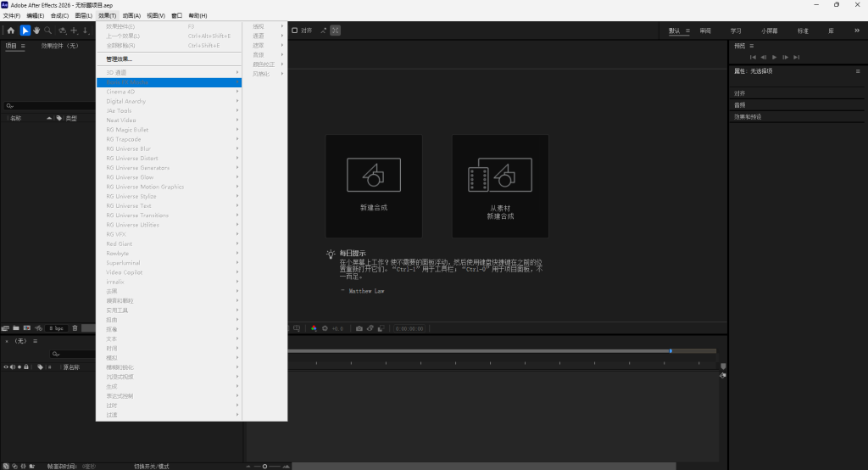Screen dimensions: 868x470
Task: Open the 效果和预设 panel
Action: 748,117
